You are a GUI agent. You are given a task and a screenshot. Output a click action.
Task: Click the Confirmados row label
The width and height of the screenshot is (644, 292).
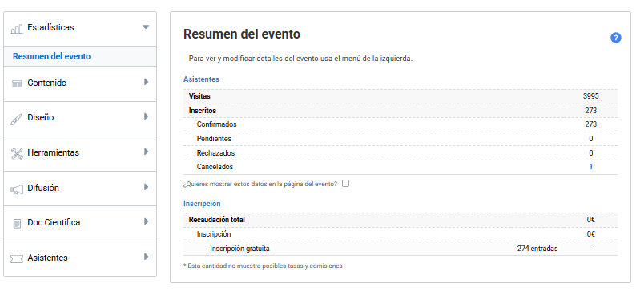(x=217, y=124)
